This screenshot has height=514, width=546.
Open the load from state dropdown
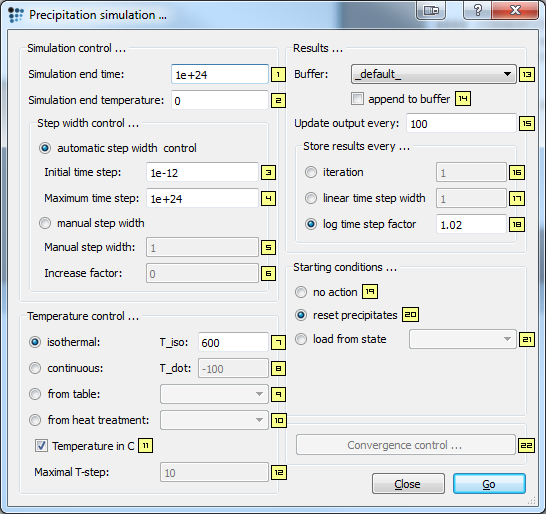[463, 339]
